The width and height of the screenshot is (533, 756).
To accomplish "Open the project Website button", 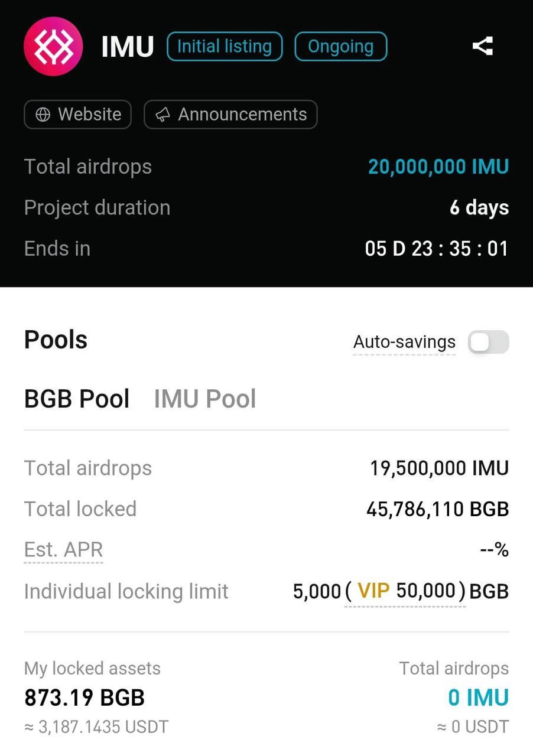I will pyautogui.click(x=77, y=115).
